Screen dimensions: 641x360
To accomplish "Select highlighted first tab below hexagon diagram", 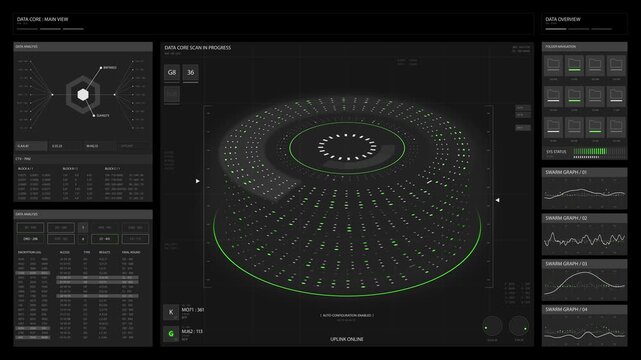I will tap(31, 146).
